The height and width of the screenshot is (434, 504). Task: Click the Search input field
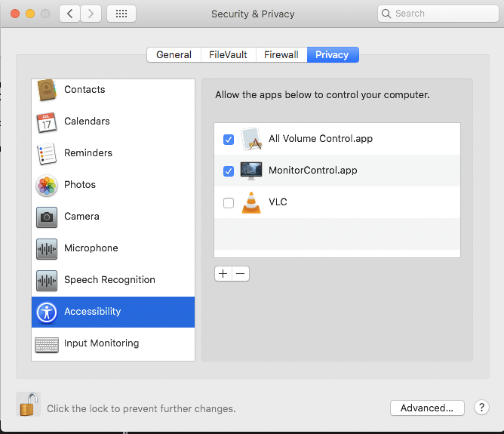438,14
